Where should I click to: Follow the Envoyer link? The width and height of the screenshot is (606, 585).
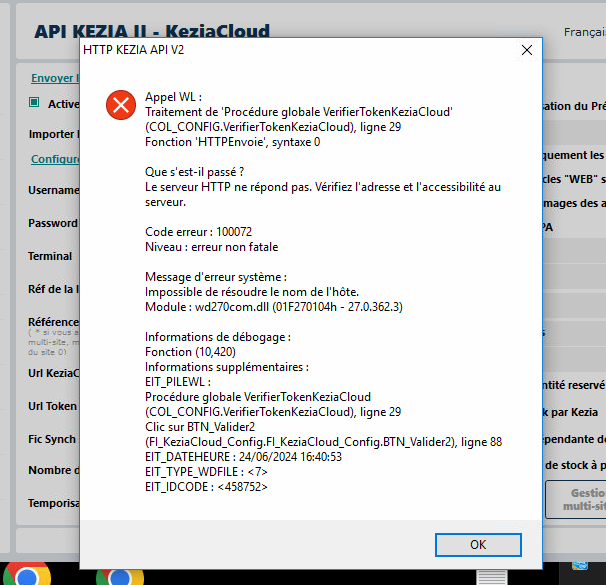54,78
